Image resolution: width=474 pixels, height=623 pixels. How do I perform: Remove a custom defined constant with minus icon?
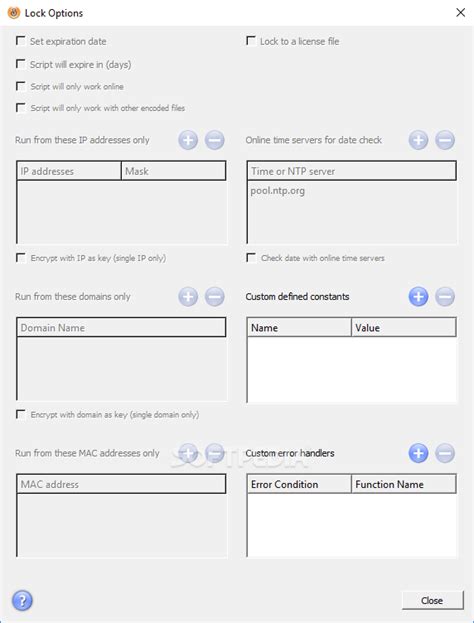coord(445,297)
